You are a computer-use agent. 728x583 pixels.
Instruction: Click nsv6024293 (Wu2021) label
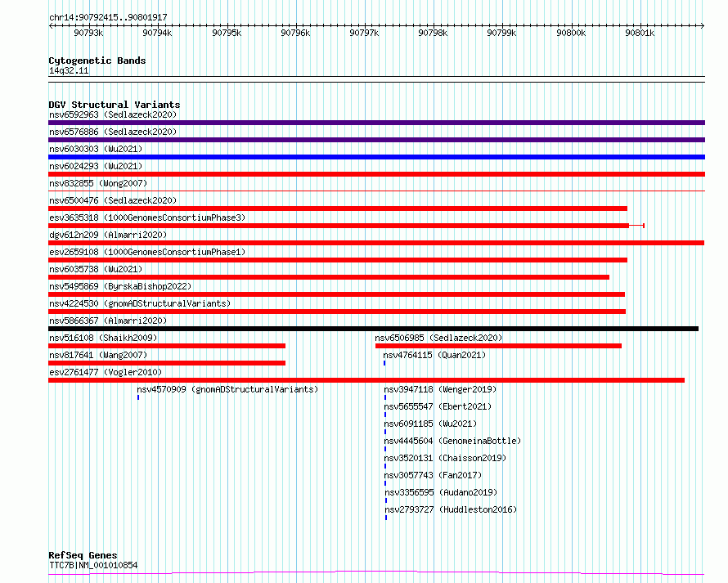click(96, 166)
